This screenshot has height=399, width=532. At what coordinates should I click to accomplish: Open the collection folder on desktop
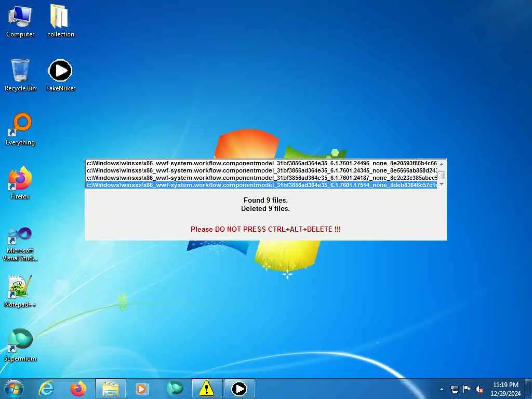[60, 21]
